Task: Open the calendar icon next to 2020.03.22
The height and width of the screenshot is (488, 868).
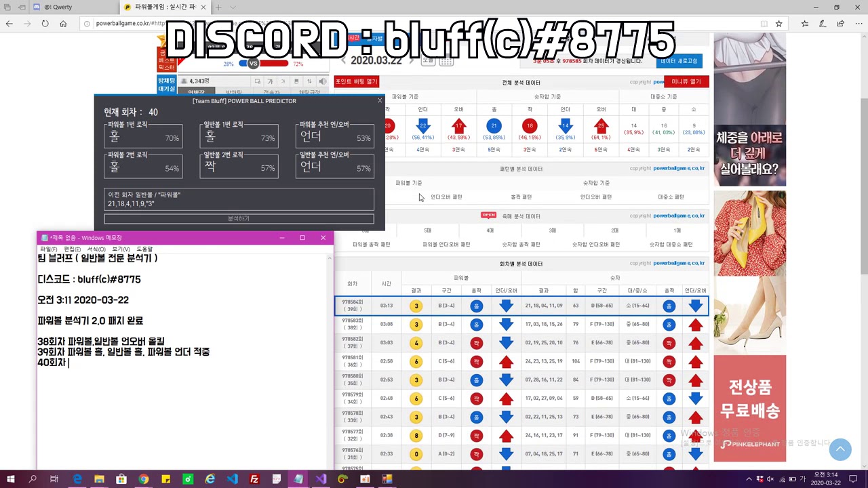Action: click(446, 61)
